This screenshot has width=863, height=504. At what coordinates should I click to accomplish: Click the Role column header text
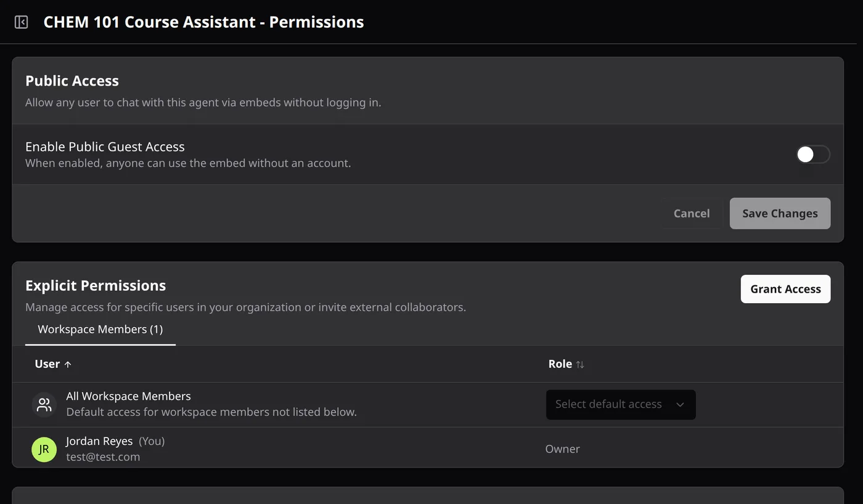560,364
